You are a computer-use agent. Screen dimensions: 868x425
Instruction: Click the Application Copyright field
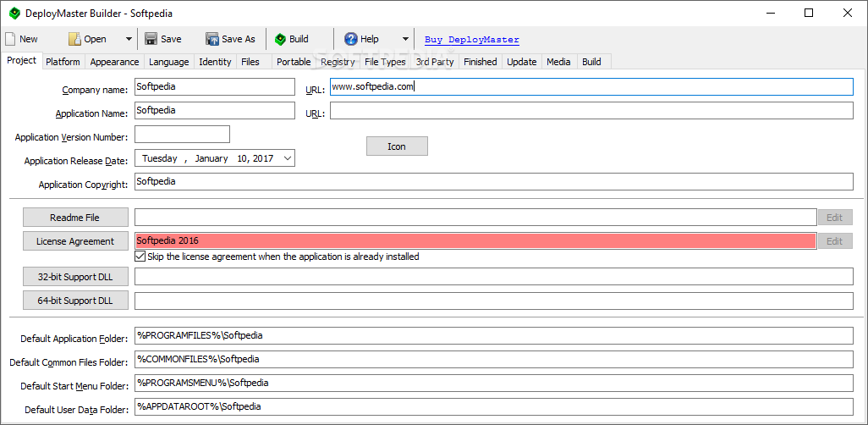click(494, 182)
